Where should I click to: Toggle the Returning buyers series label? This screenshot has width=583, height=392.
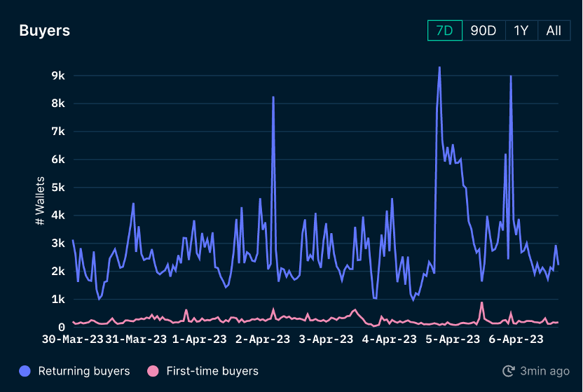click(x=83, y=371)
